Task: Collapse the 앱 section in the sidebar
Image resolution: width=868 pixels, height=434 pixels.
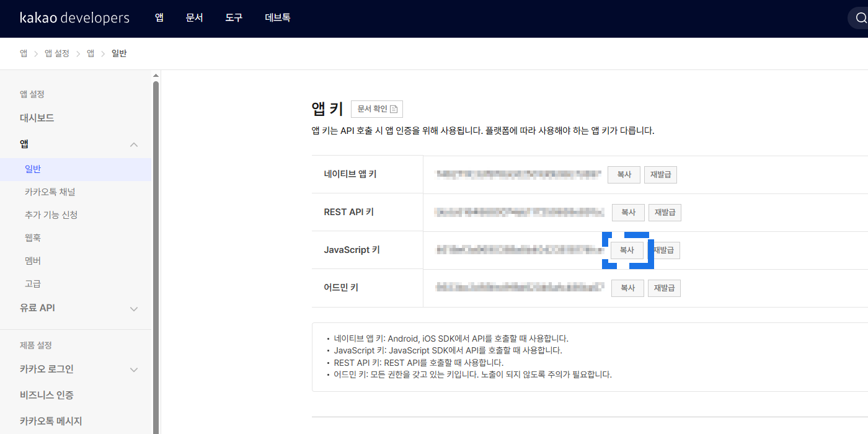Action: tap(134, 144)
